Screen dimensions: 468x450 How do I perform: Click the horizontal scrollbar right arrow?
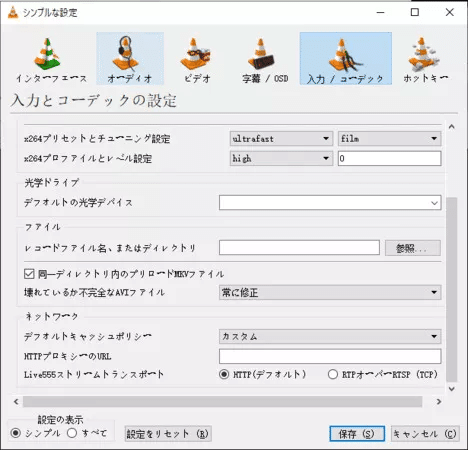pos(439,402)
